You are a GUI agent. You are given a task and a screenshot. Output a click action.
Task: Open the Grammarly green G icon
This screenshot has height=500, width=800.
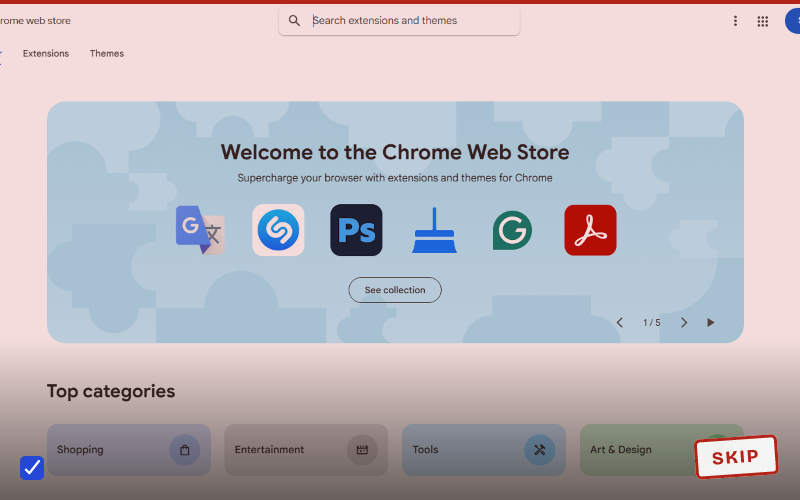point(512,231)
